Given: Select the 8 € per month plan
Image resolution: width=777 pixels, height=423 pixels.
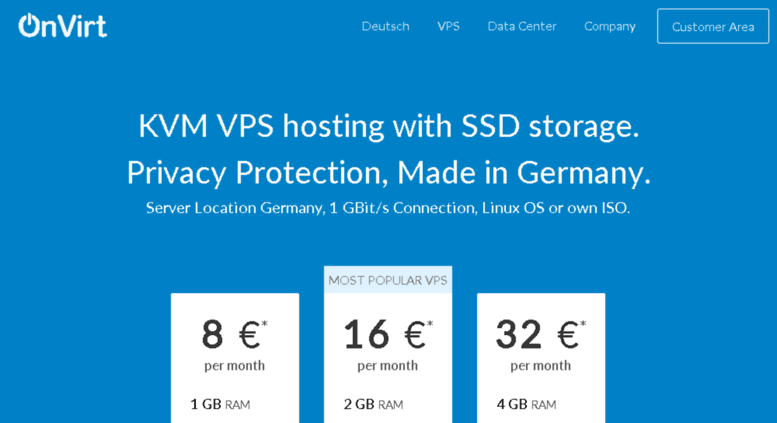Looking at the screenshot, I should coord(235,358).
